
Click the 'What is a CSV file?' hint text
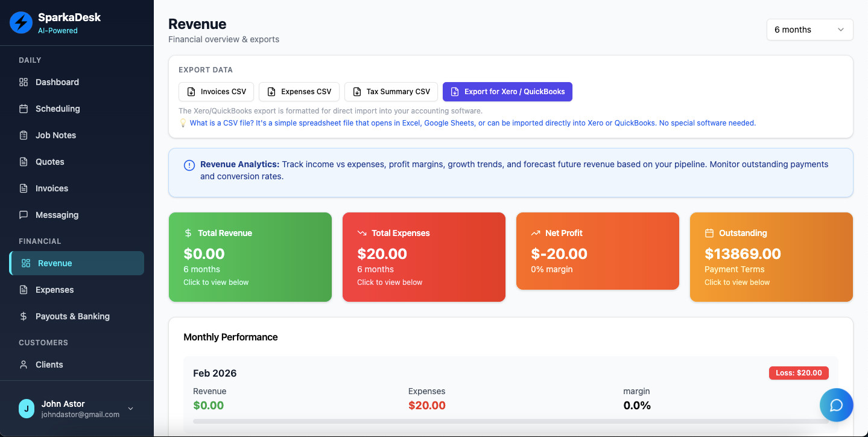point(472,123)
